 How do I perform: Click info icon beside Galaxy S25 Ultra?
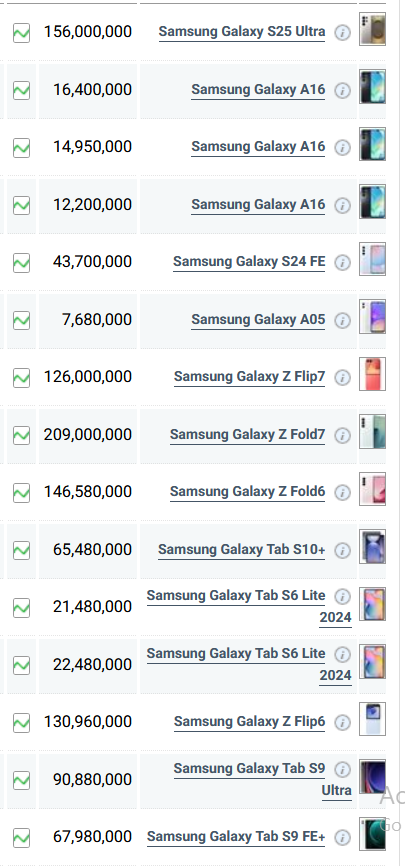coord(343,33)
